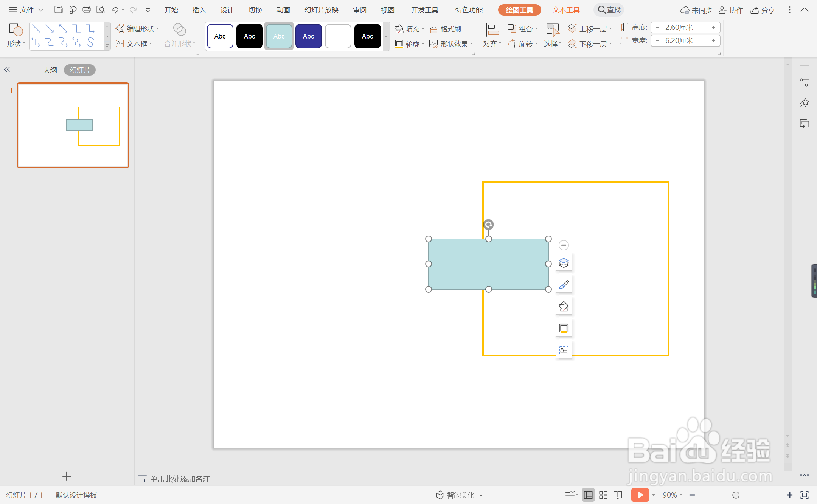Toggle reading view in status bar

tap(618, 495)
